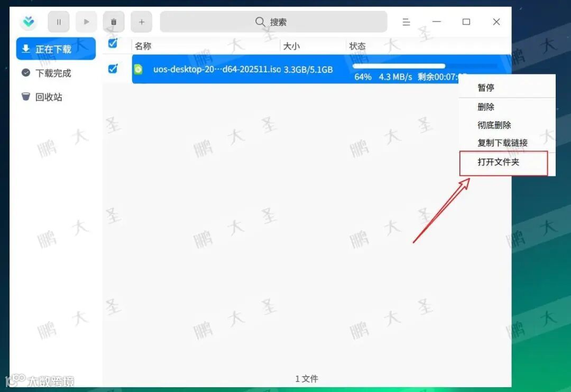
Task: Sort by the 名称 column header
Action: point(143,46)
